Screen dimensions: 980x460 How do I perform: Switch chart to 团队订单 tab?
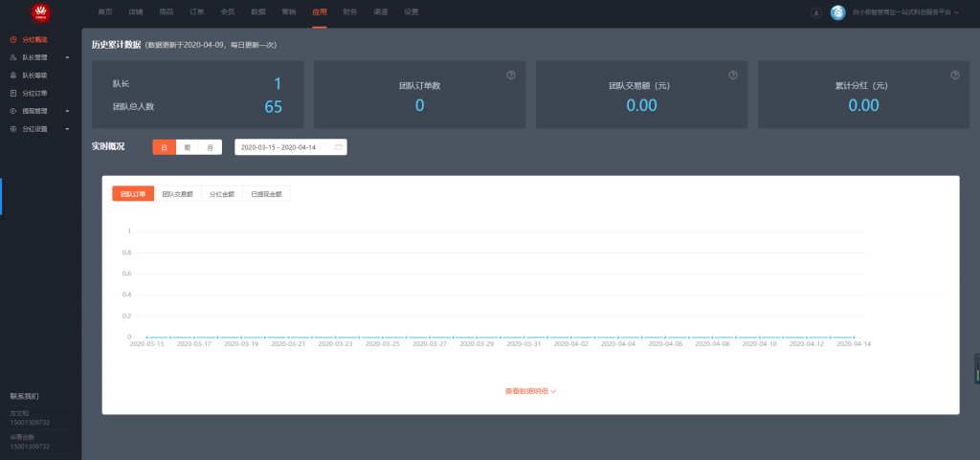tap(133, 194)
